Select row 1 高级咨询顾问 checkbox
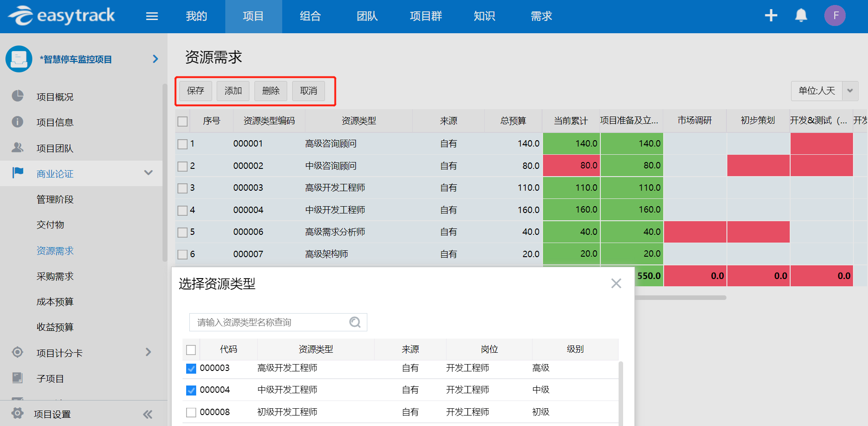The width and height of the screenshot is (868, 426). pyautogui.click(x=183, y=144)
